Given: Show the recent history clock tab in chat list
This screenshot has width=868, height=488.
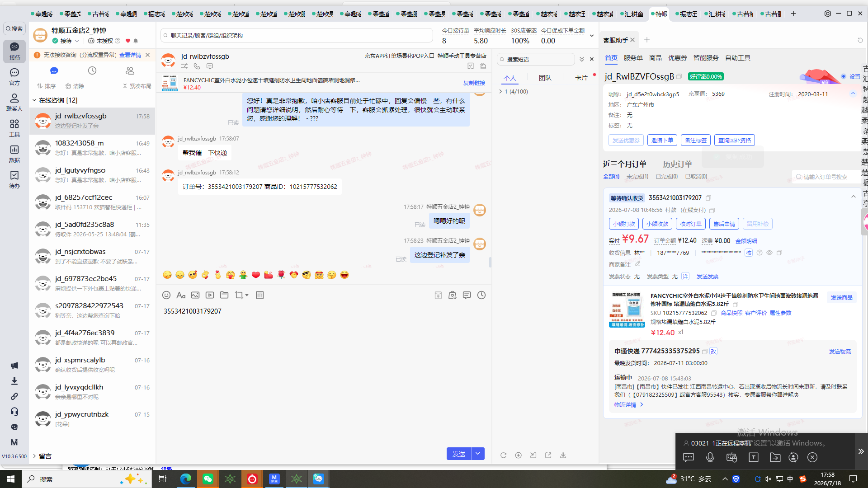Looking at the screenshot, I should pyautogui.click(x=92, y=70).
